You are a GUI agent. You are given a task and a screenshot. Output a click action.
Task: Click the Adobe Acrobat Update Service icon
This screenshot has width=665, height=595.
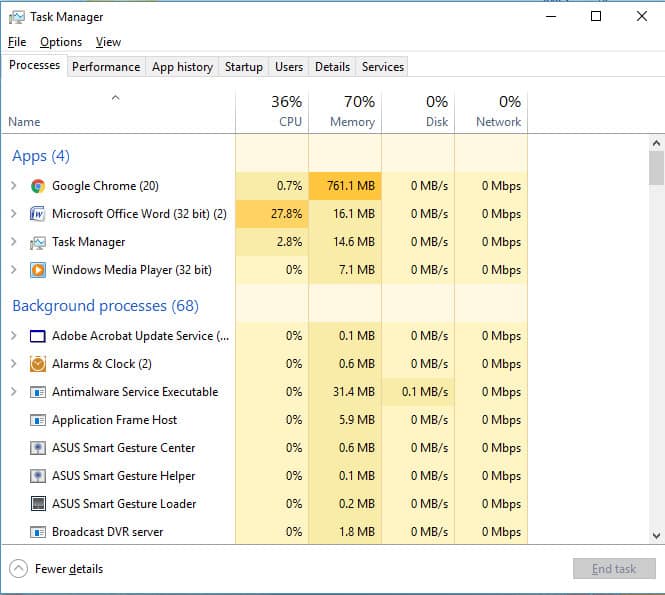(38, 336)
